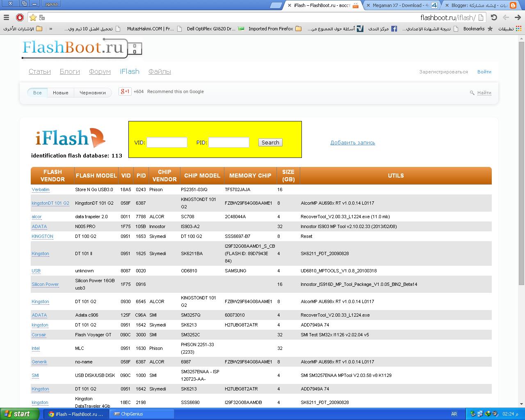
Task: Open the Corsair vendor link
Action: pos(39,335)
